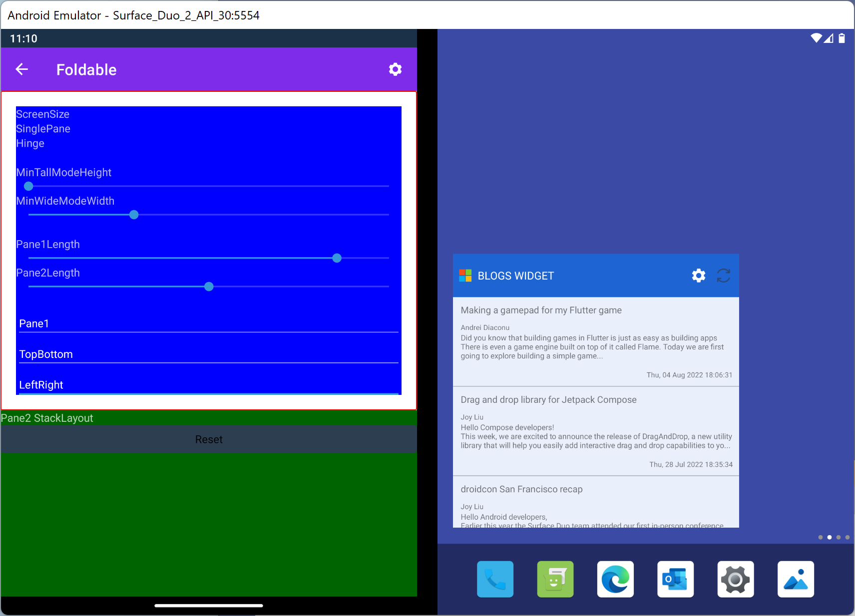This screenshot has height=616, width=855.
Task: Launch Microsoft Edge from the dock
Action: (615, 579)
